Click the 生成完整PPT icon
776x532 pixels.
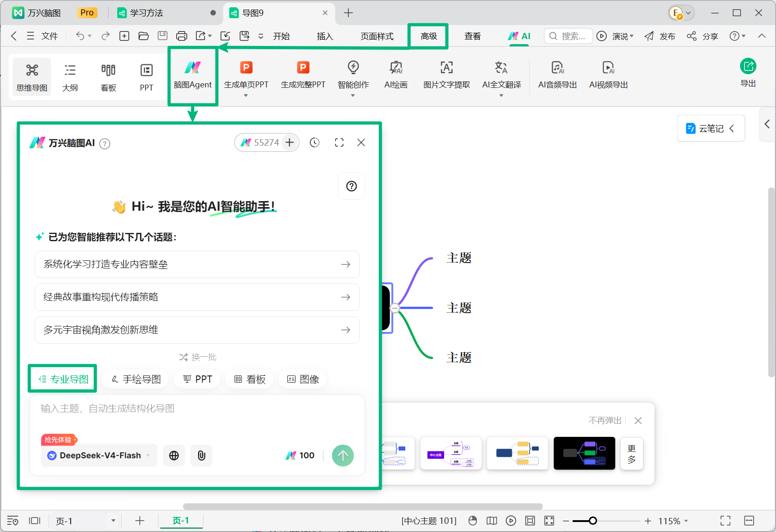[x=303, y=68]
